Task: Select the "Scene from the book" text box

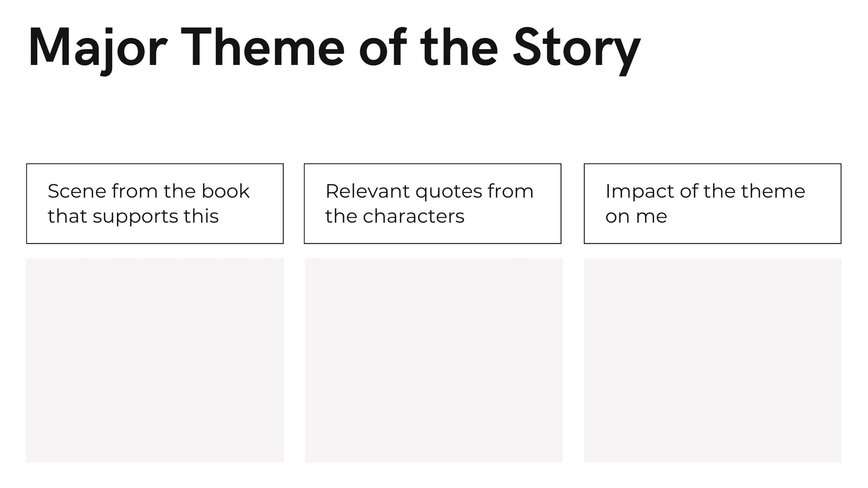Action: click(x=155, y=203)
